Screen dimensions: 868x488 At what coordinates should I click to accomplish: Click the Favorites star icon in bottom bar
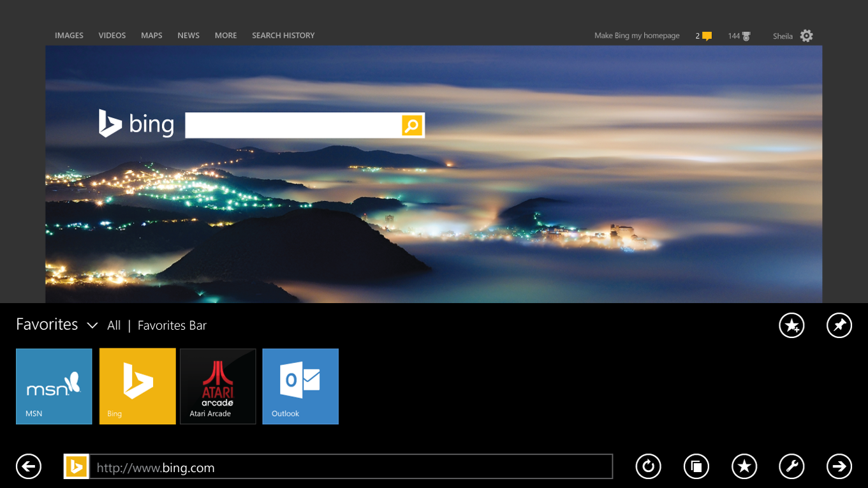[x=744, y=466]
